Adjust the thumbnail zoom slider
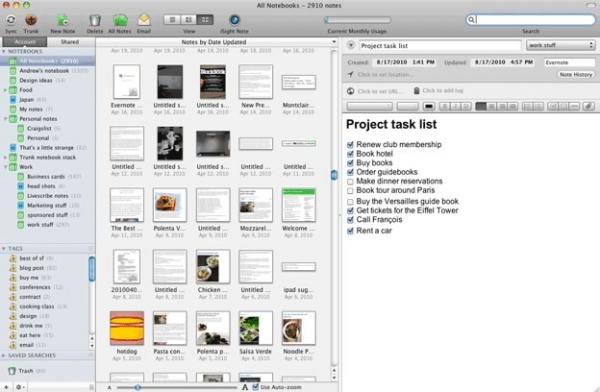This screenshot has height=392, width=600. [x=138, y=387]
